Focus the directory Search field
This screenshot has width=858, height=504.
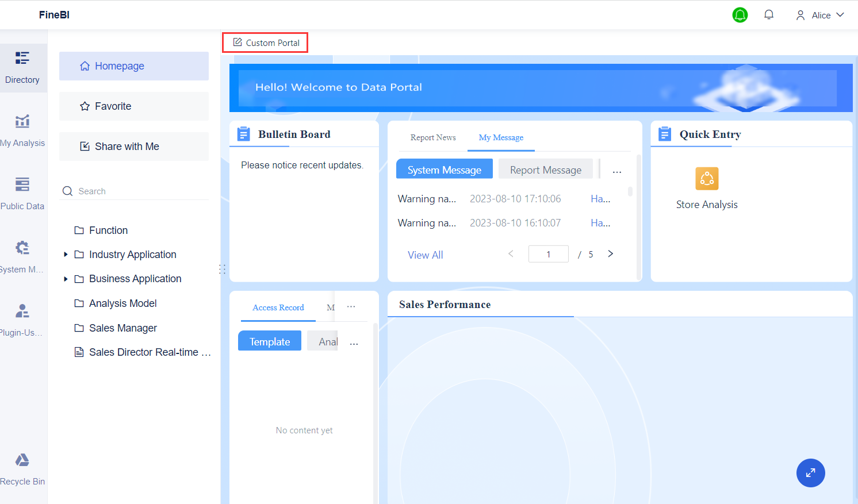click(x=135, y=191)
